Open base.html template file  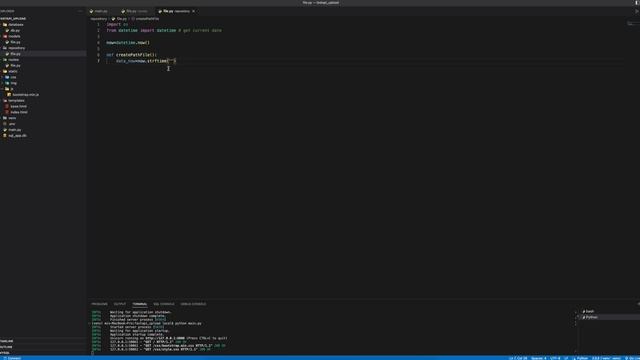18,106
